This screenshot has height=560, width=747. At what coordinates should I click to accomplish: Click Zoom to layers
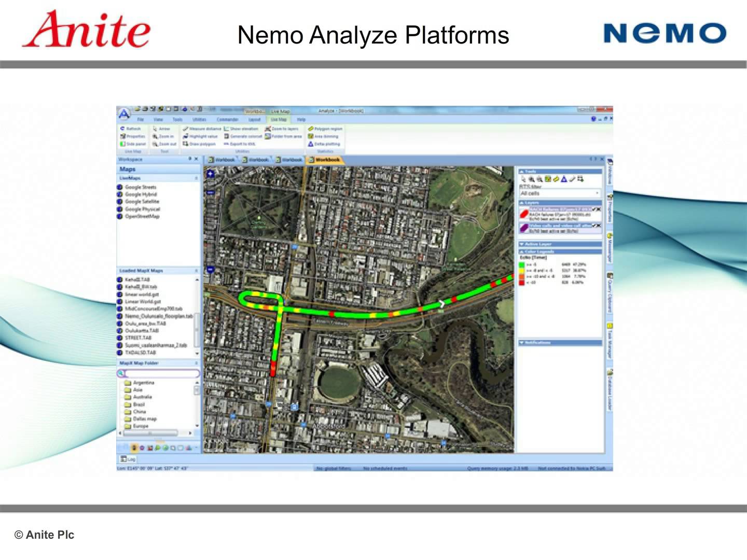coord(282,129)
